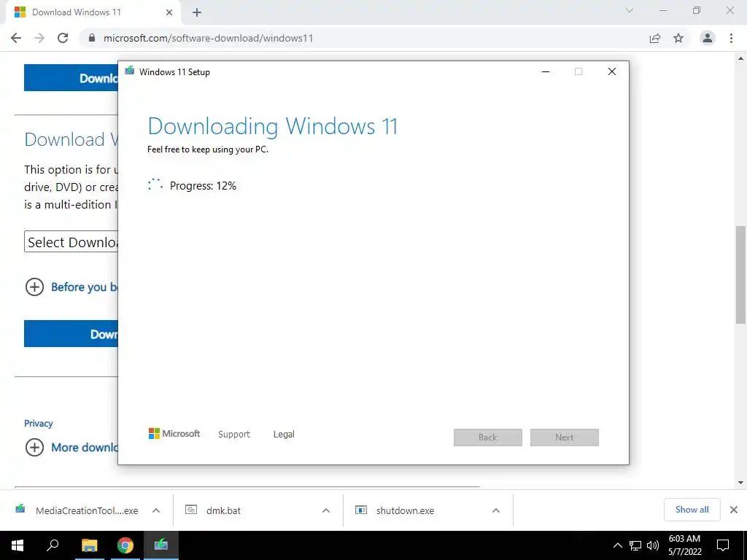
Task: Expand options for shutdown.exe download
Action: [x=496, y=510]
